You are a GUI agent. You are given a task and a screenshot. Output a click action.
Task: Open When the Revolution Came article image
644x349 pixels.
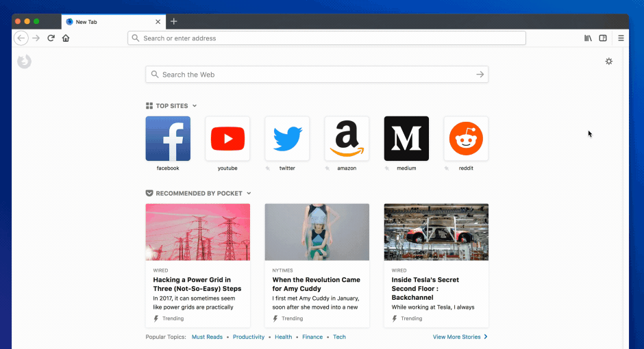pos(317,232)
